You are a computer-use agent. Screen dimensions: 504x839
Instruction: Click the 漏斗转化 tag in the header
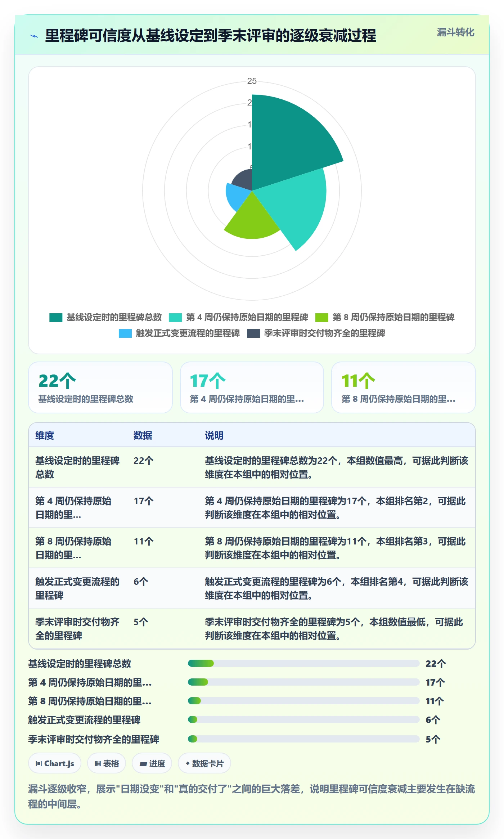455,32
